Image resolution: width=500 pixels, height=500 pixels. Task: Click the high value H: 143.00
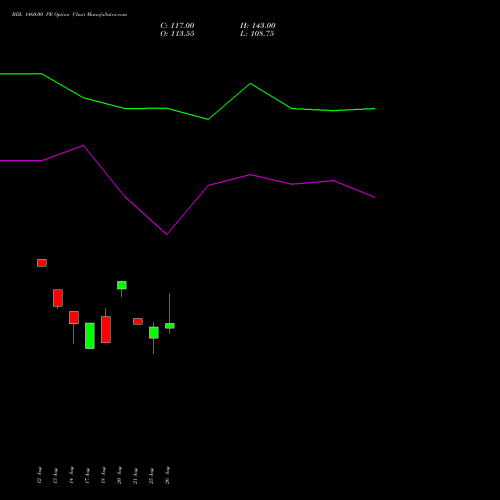click(x=258, y=26)
